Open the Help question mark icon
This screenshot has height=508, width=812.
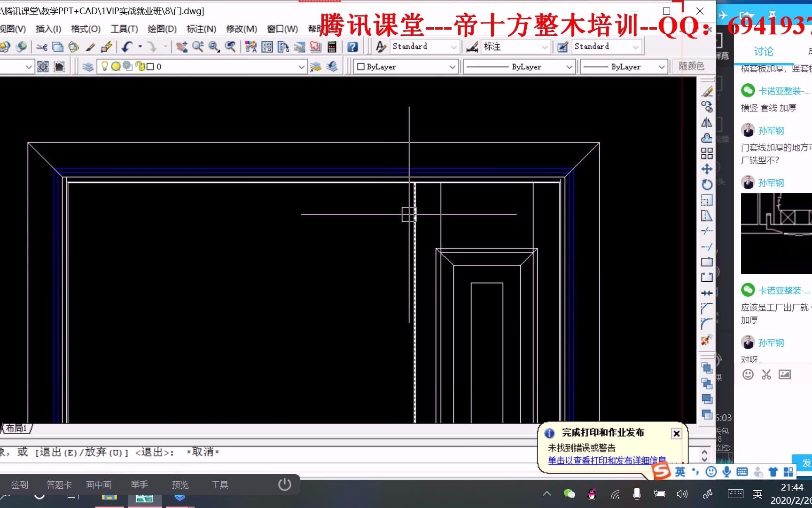(352, 47)
